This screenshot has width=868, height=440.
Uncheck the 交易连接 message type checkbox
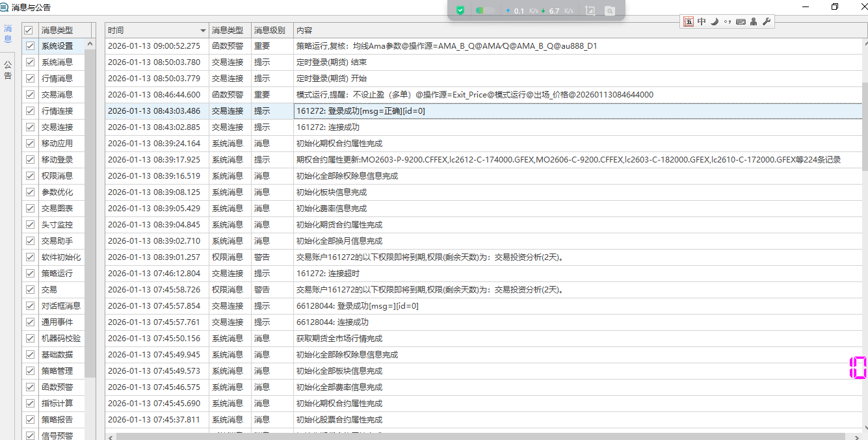(30, 127)
